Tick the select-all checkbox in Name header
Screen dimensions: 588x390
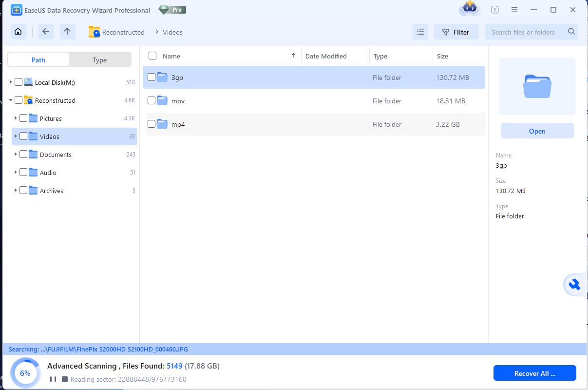pyautogui.click(x=152, y=56)
